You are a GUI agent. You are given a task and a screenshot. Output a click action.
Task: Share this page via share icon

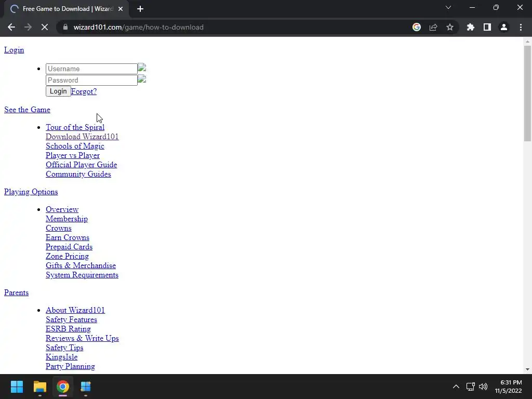[x=433, y=27]
